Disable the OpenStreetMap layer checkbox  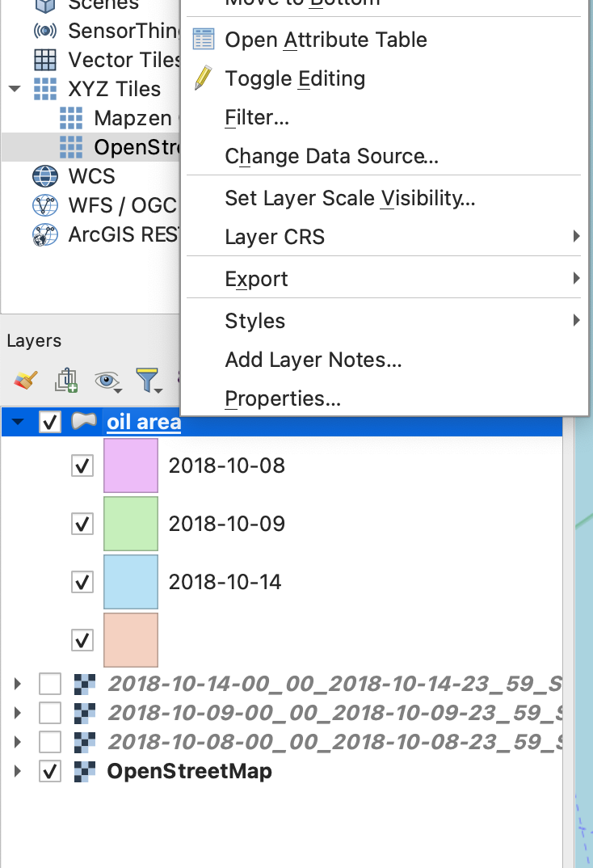click(x=50, y=771)
